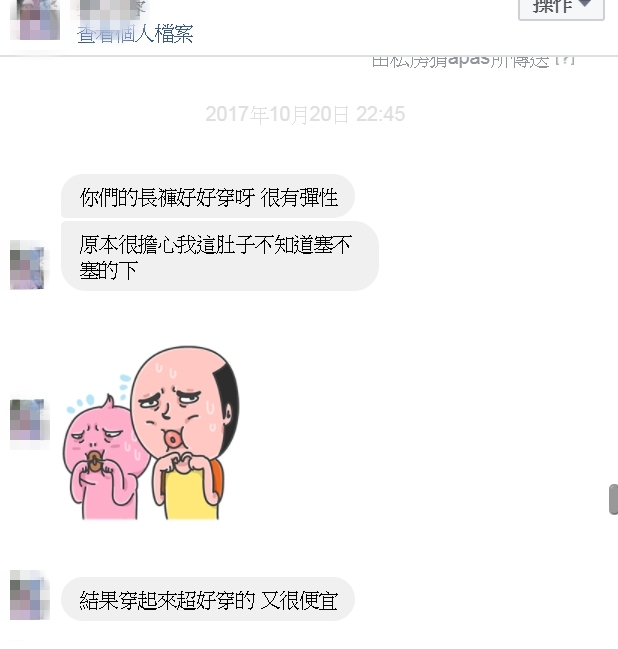Viewport: 618px width, 649px height.
Task: Click the [?] help link near apps notice
Action: (565, 60)
